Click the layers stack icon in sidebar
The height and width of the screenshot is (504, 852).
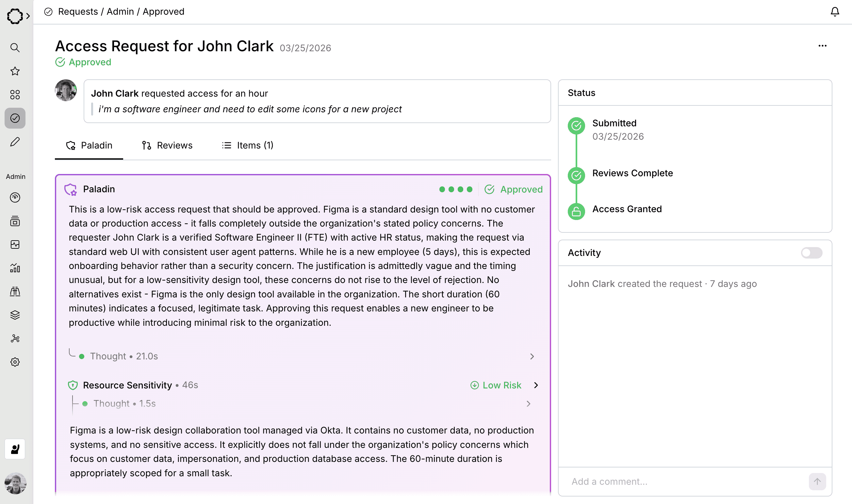[x=15, y=315]
